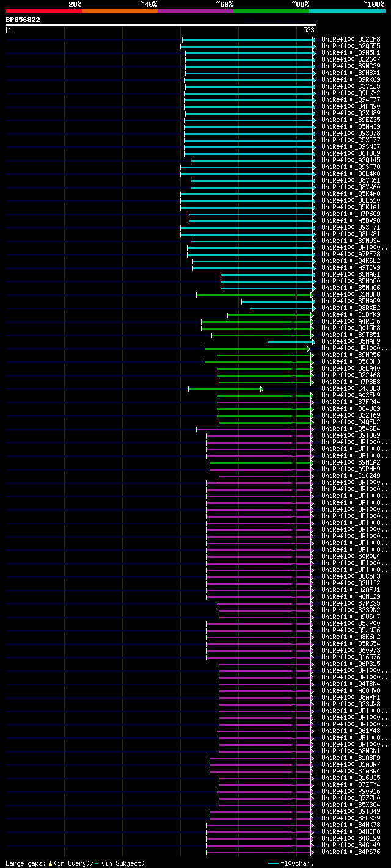Select the UniRef100_B9MWS4 label
This screenshot has height=868, width=391.
(351, 241)
